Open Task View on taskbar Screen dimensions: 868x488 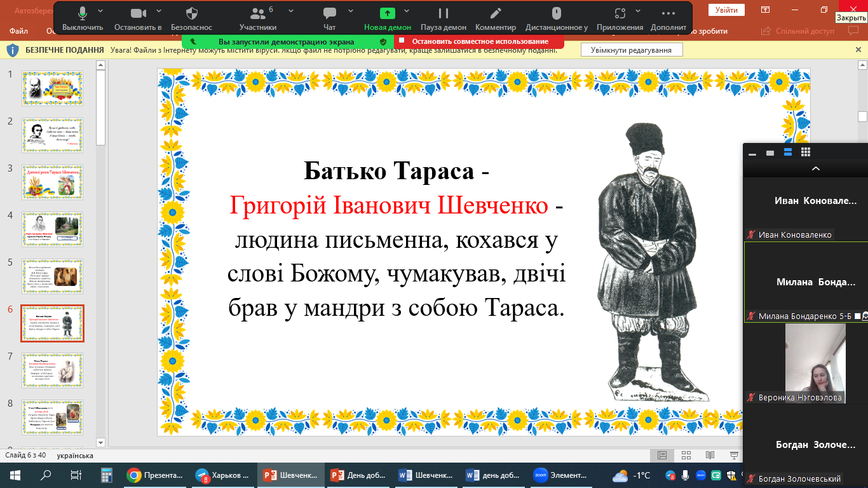[76, 475]
